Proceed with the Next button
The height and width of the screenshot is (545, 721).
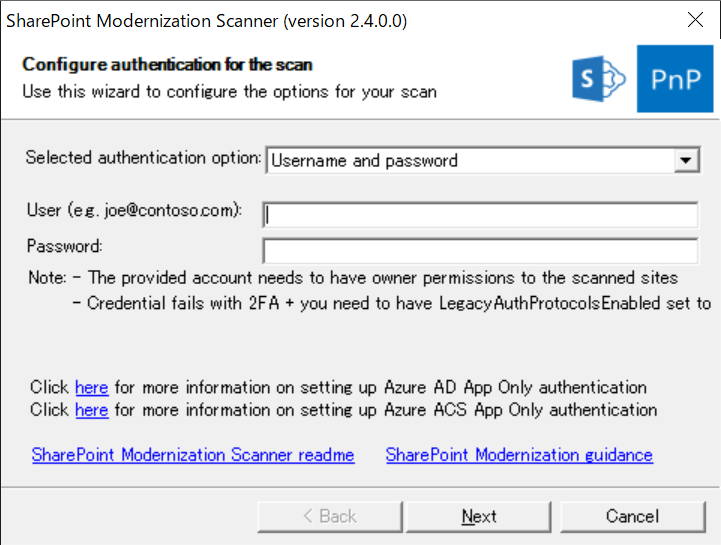click(x=480, y=516)
